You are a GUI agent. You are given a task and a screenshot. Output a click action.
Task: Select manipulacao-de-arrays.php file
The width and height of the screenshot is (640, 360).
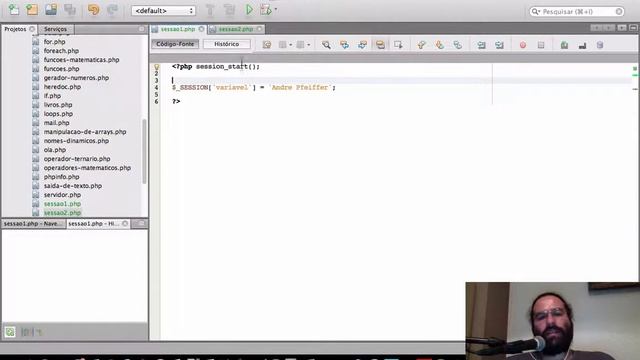85,132
